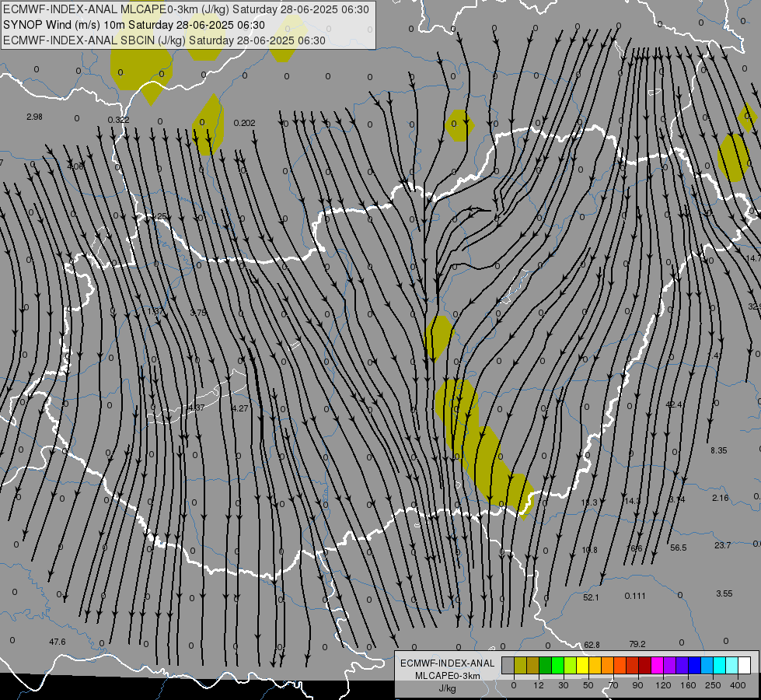761x700 pixels.
Task: Click the grid value 4.27
Action: click(239, 408)
